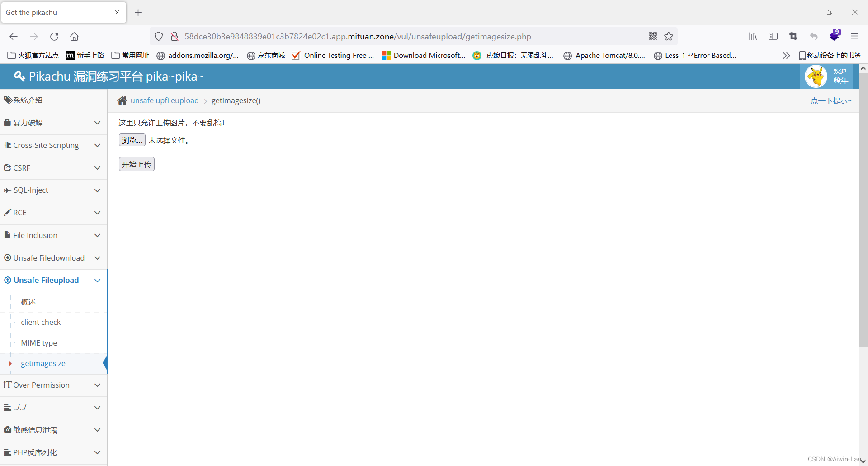Show more bookmarks with the chevron

click(786, 56)
